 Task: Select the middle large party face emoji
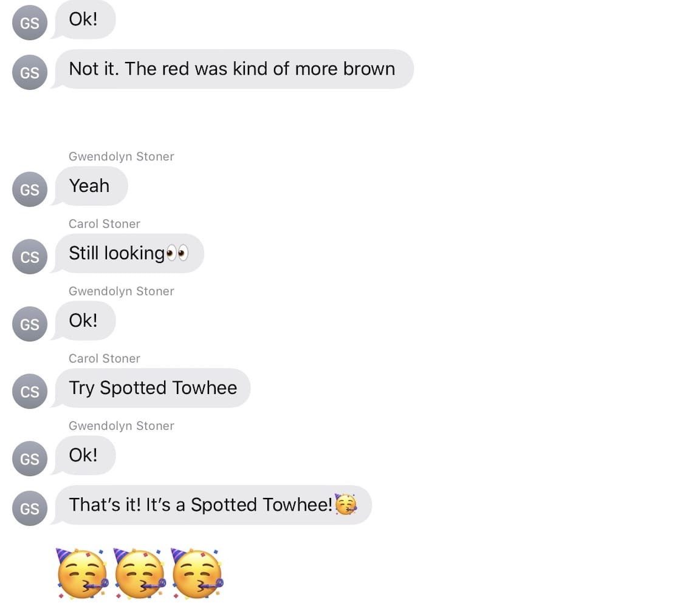pos(140,574)
